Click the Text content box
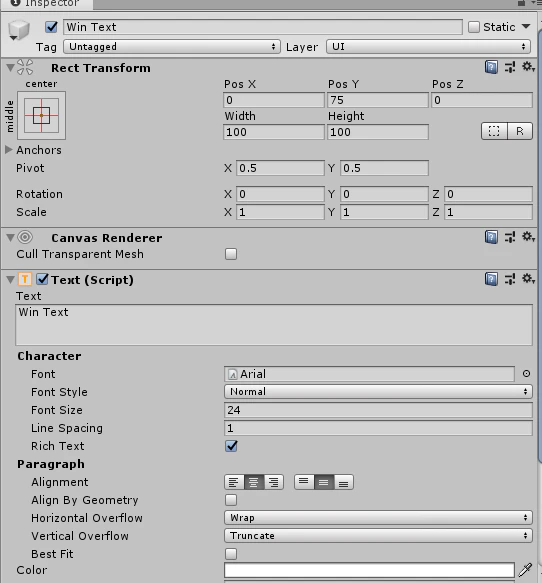The height and width of the screenshot is (583, 542). [274, 325]
